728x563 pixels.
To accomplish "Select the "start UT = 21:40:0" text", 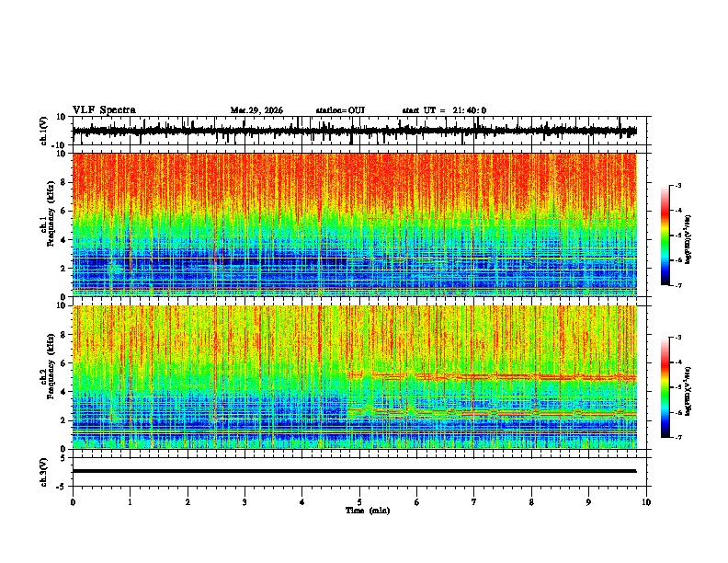I will click(444, 110).
